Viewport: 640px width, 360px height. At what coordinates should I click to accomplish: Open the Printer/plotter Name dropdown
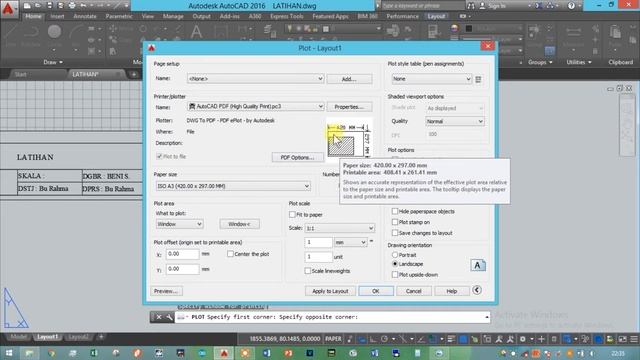click(x=256, y=107)
